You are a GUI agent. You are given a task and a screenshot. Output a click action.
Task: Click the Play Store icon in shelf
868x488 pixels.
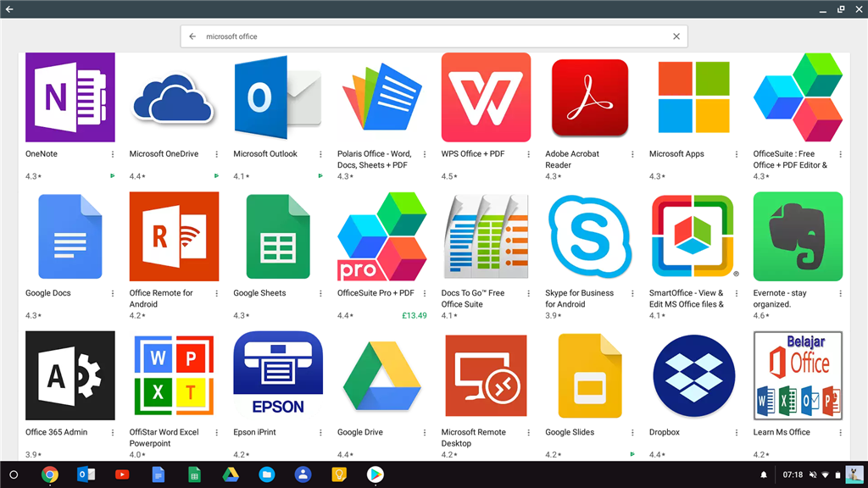click(376, 474)
